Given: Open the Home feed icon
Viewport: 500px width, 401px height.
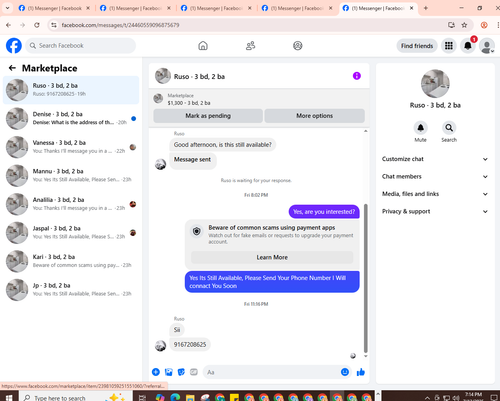Looking at the screenshot, I should (x=203, y=46).
